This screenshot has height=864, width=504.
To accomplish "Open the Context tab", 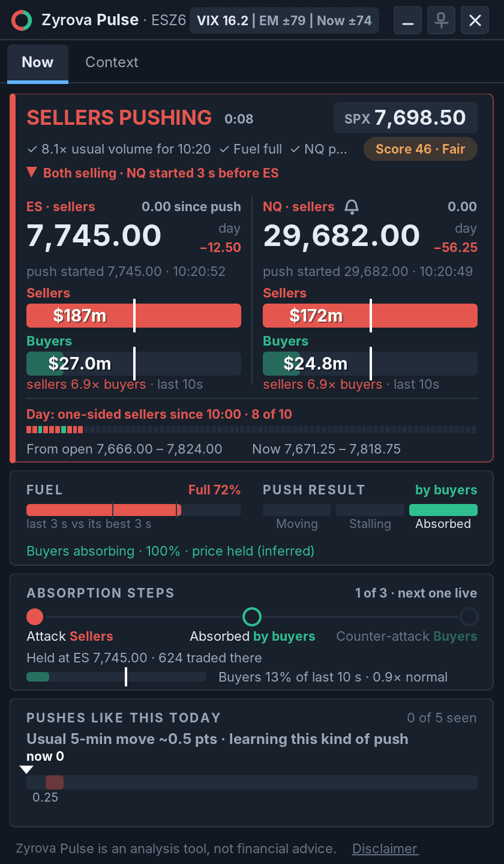I will [112, 62].
